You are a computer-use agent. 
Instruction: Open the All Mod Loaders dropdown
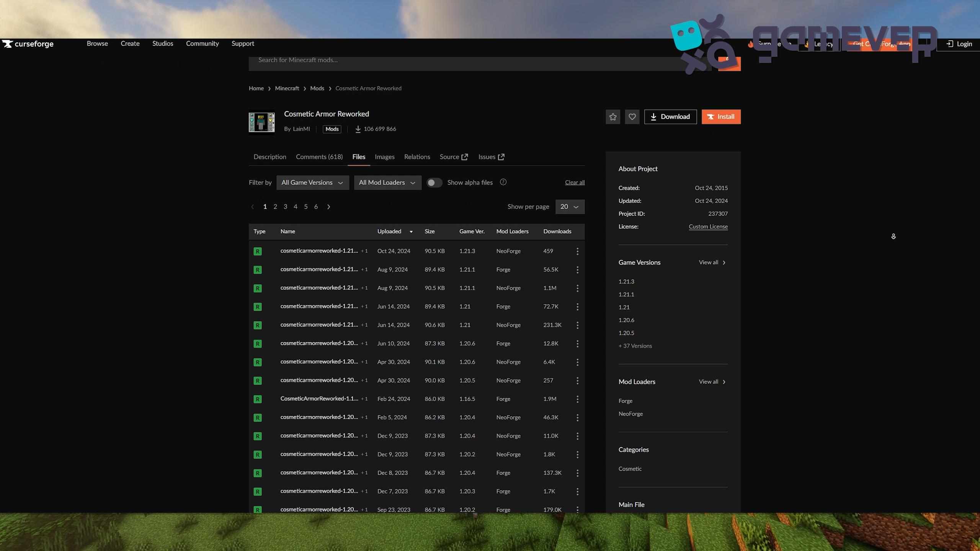(387, 183)
